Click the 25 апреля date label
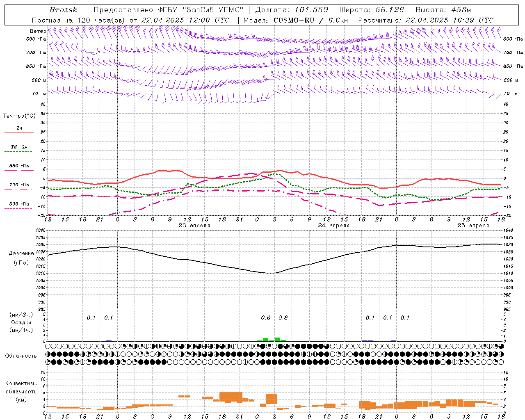Image resolution: width=525 pixels, height=420 pixels. [473, 226]
